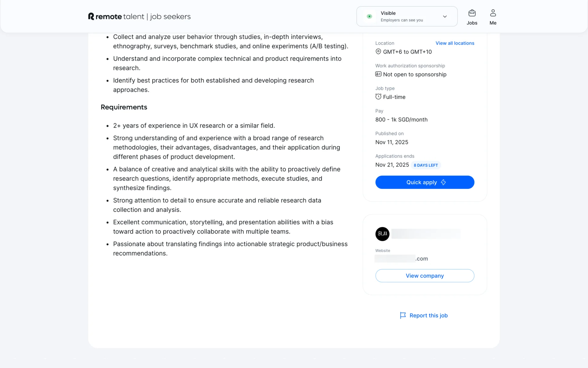Click the sponsorship ID card icon
588x368 pixels.
[x=378, y=74]
